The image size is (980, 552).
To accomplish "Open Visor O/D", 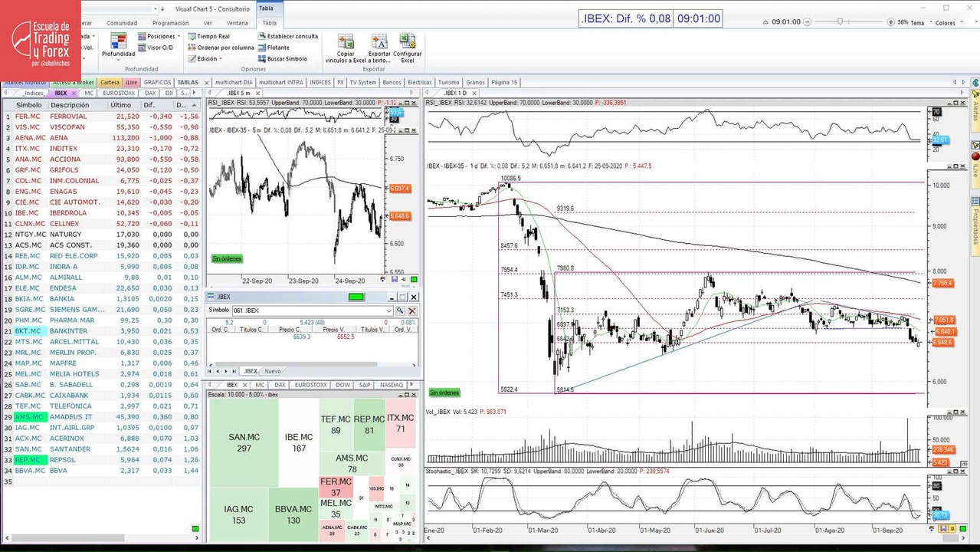I will coord(156,48).
